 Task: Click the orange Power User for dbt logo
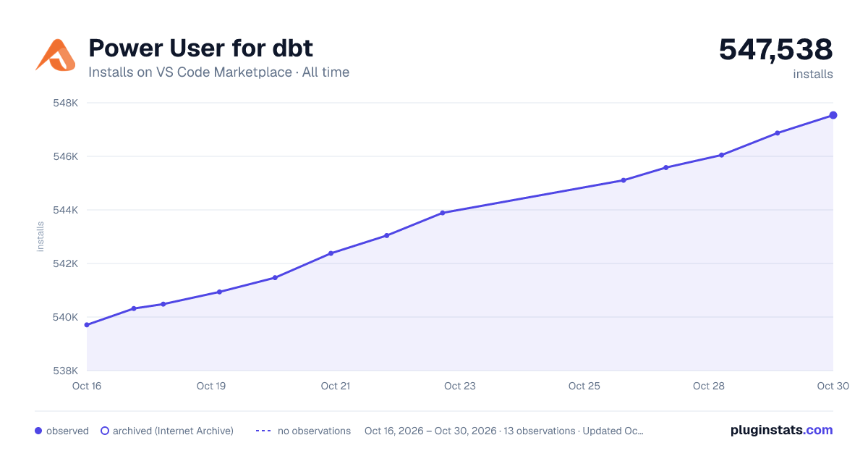(x=55, y=55)
